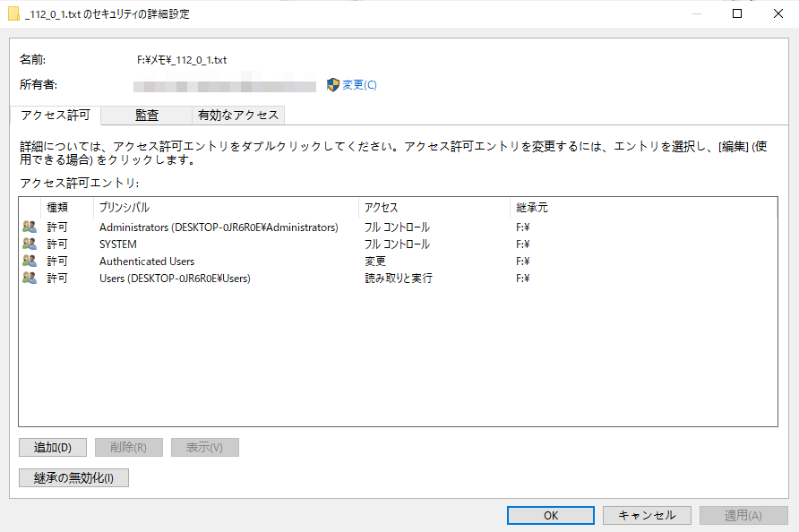This screenshot has height=532, width=799.
Task: Close the security settings window
Action: [778, 13]
